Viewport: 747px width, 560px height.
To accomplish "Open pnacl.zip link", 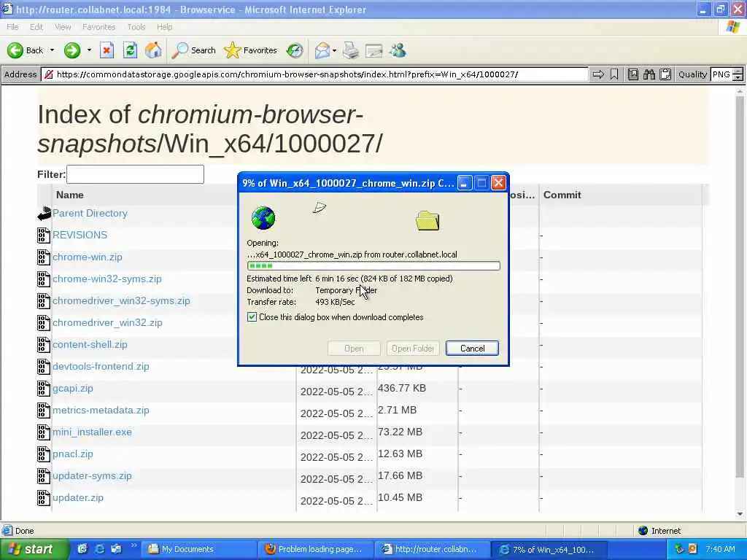I will pyautogui.click(x=72, y=454).
